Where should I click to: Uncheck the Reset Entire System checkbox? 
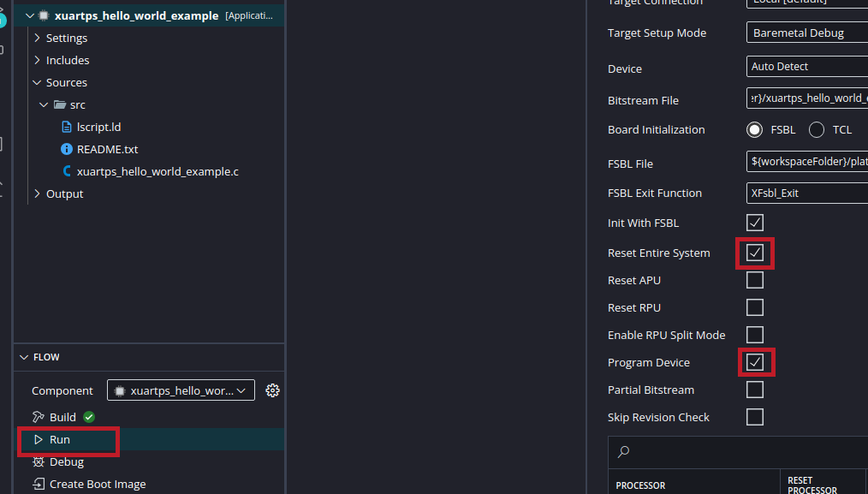coord(755,253)
